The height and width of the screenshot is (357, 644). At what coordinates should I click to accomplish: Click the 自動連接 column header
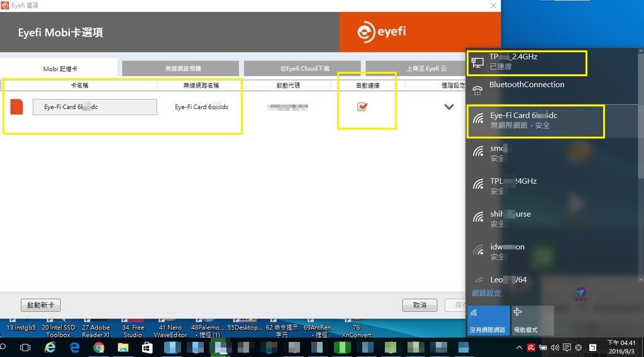click(x=368, y=85)
